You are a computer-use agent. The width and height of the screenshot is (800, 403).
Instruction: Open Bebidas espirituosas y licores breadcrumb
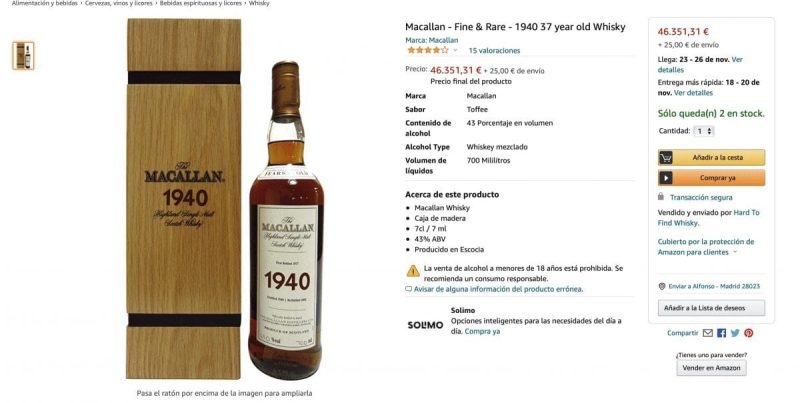[201, 3]
